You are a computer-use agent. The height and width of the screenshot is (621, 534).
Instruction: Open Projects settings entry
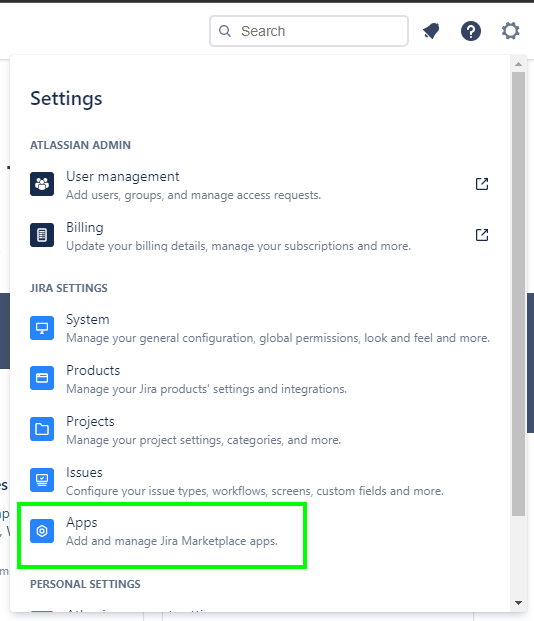click(260, 430)
